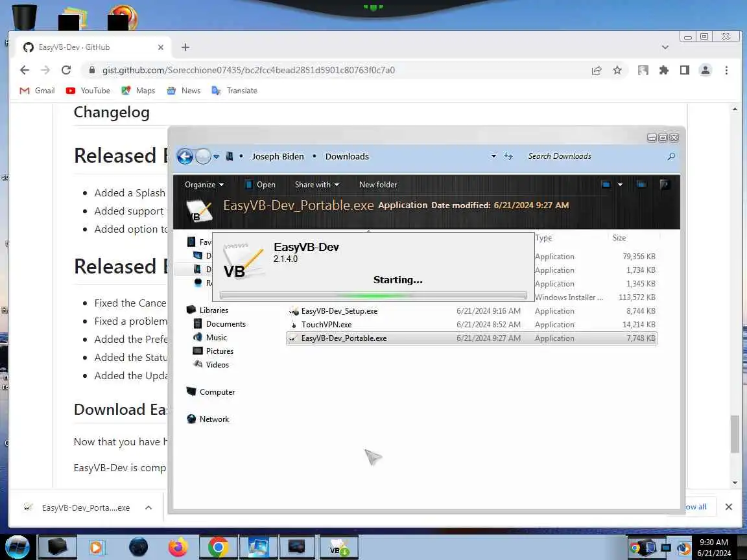
Task: Open media player taskbar icon
Action: 96,547
